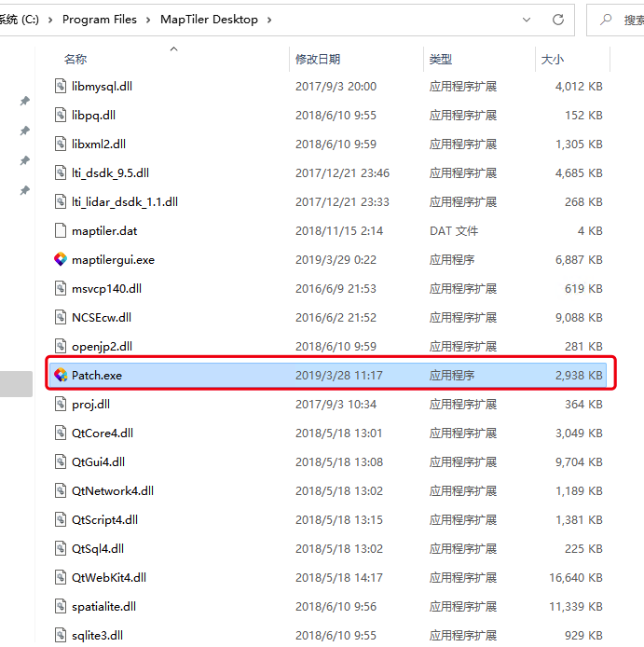Sort by the 类型 column header
Screen dimensions: 644x647
441,60
